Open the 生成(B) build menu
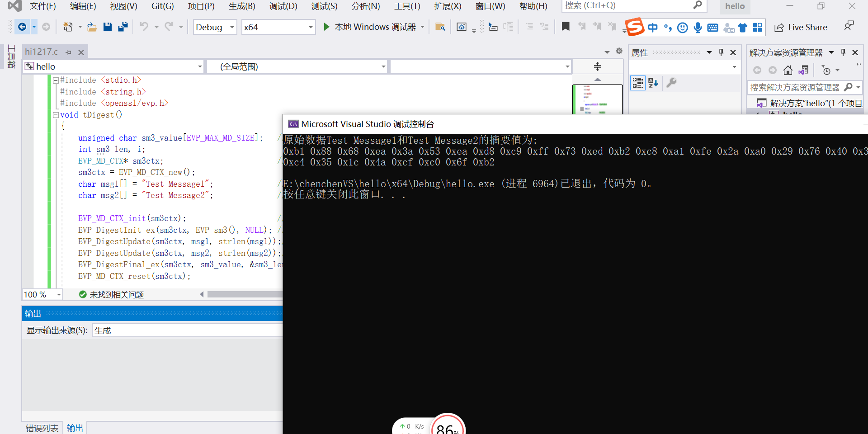The width and height of the screenshot is (868, 434). (242, 6)
